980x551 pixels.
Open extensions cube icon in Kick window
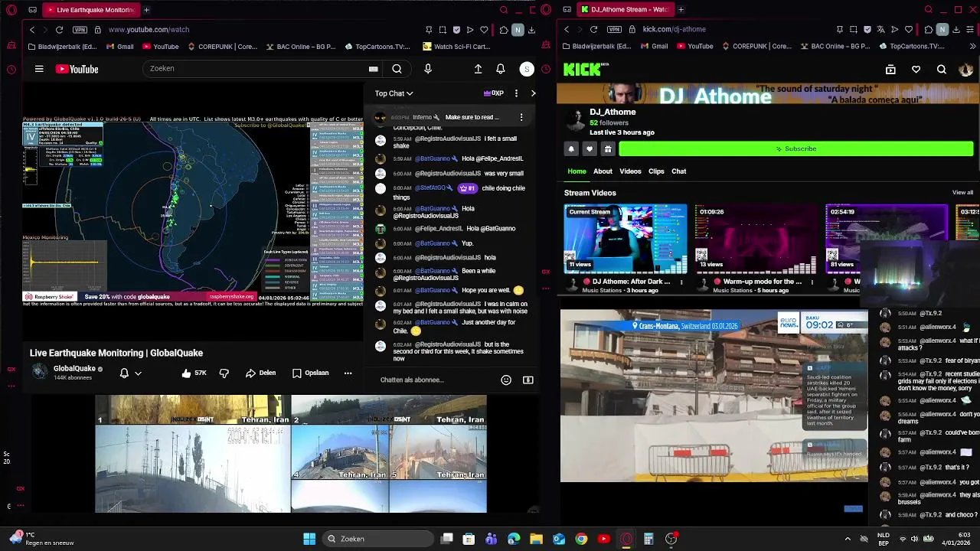929,29
